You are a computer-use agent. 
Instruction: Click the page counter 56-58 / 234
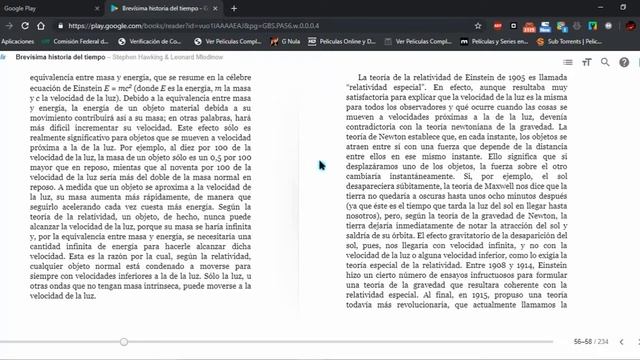[x=591, y=342]
